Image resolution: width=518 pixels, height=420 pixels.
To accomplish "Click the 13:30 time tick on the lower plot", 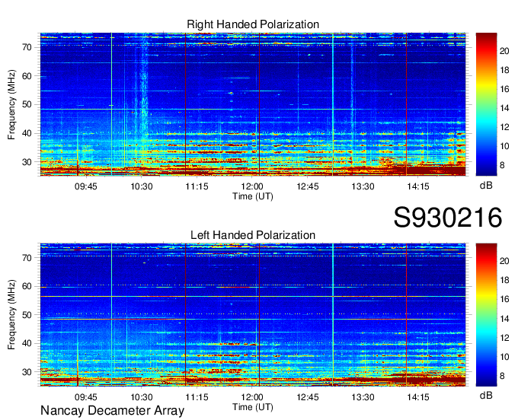I will [x=363, y=397].
